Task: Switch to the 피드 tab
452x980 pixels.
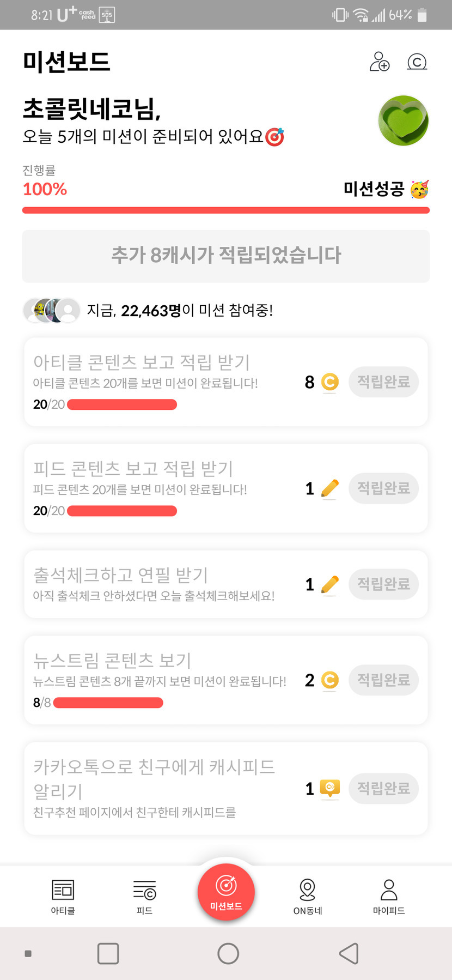Action: (144, 896)
